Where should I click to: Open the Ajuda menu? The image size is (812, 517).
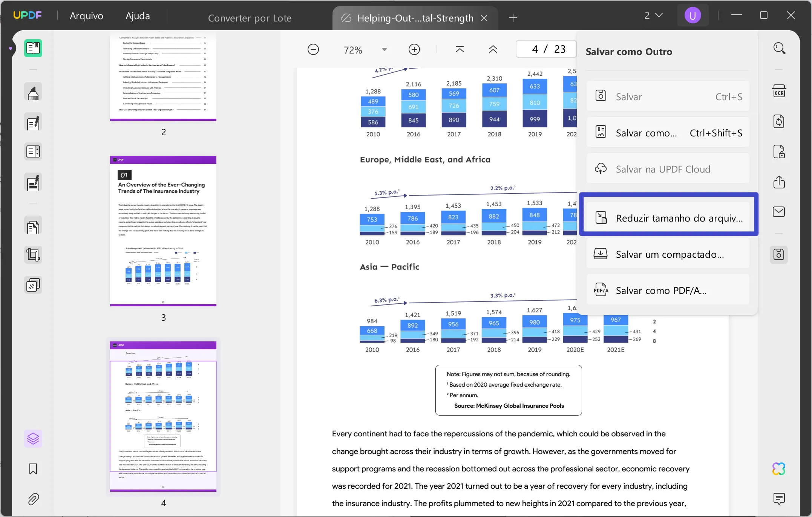(138, 16)
